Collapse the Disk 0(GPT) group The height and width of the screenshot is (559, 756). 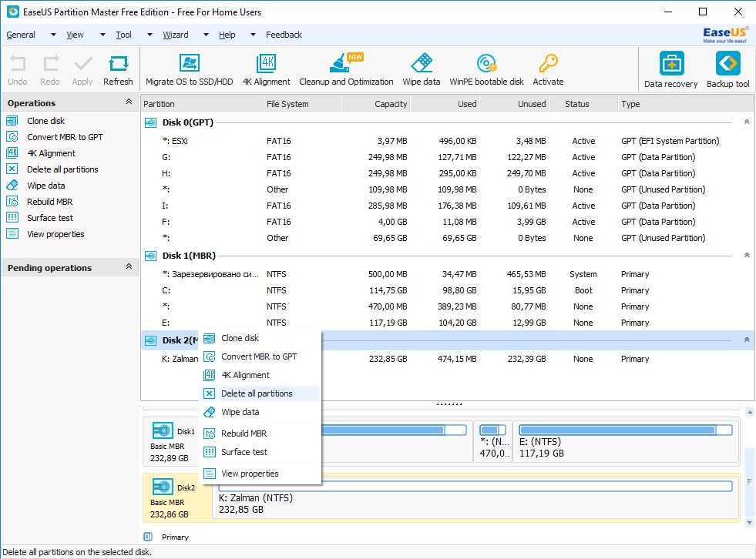coord(746,122)
